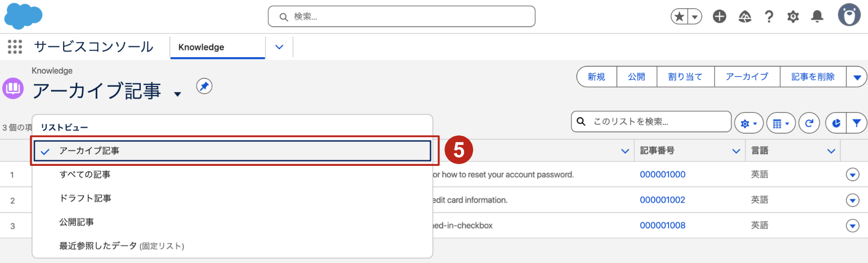
Task: Open the Knowledge tab navigation chevron
Action: click(279, 47)
